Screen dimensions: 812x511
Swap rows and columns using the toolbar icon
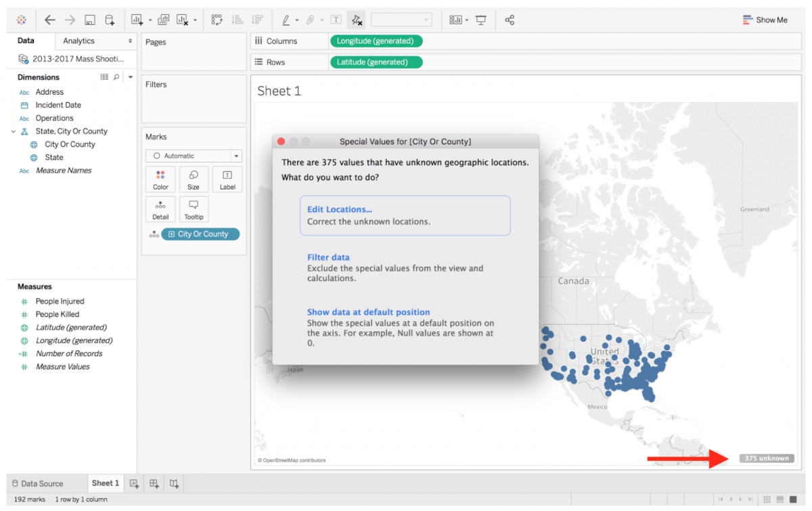coord(217,19)
